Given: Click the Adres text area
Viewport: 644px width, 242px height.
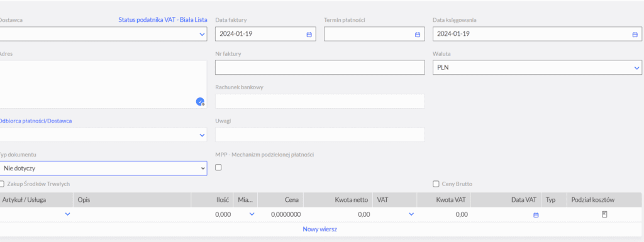Looking at the screenshot, I should 103,84.
